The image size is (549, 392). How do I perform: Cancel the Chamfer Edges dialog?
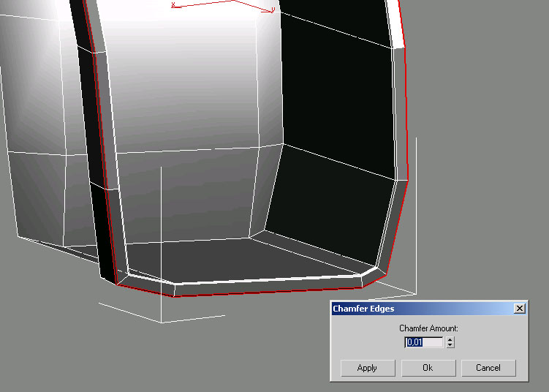pos(488,368)
